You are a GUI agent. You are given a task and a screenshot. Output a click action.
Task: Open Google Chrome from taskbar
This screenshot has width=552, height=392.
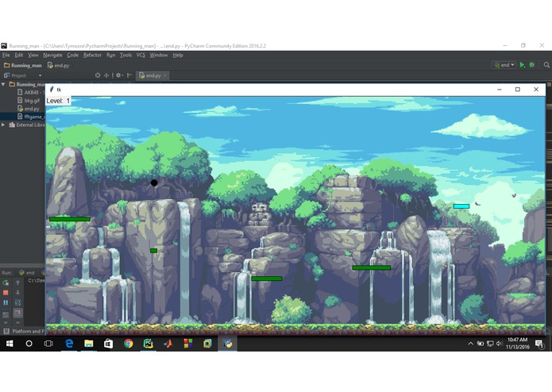[129, 344]
